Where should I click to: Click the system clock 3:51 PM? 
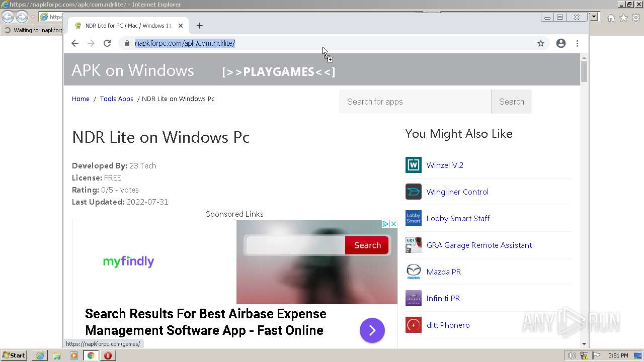pyautogui.click(x=618, y=355)
